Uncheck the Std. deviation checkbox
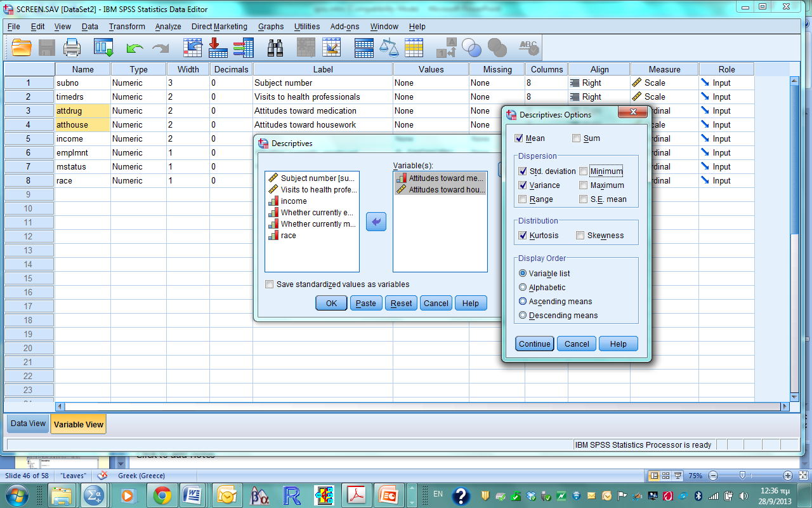 pos(523,171)
